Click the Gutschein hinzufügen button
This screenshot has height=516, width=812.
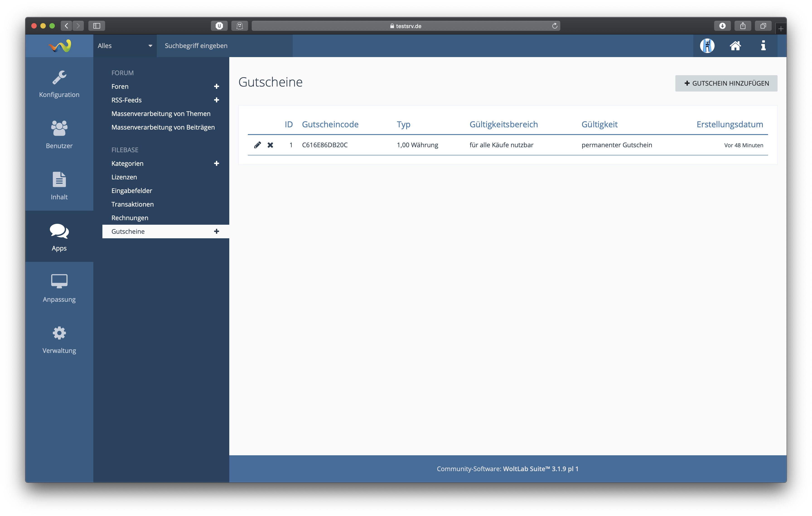[x=726, y=83]
